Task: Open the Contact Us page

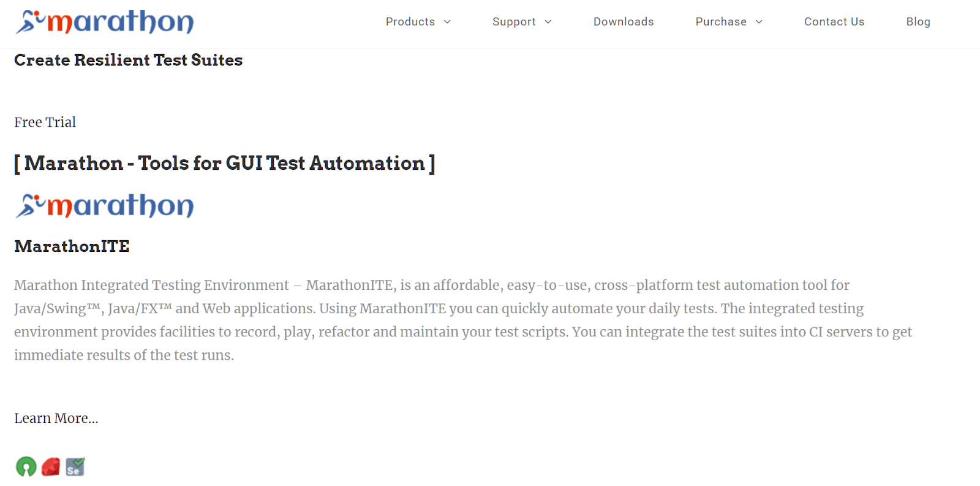Action: (x=834, y=22)
